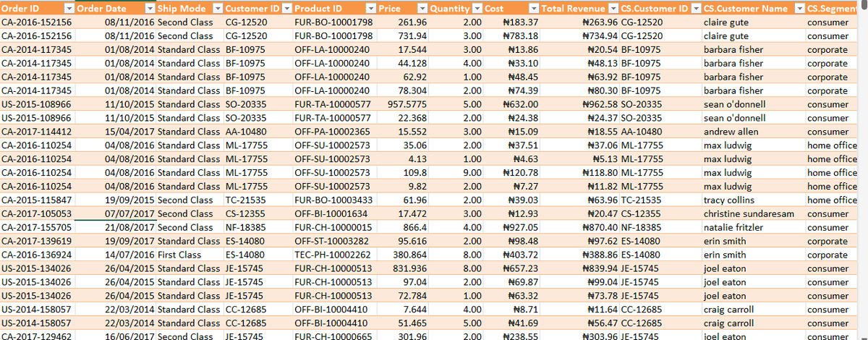Click the order date cell 21/08/2017

click(115, 227)
